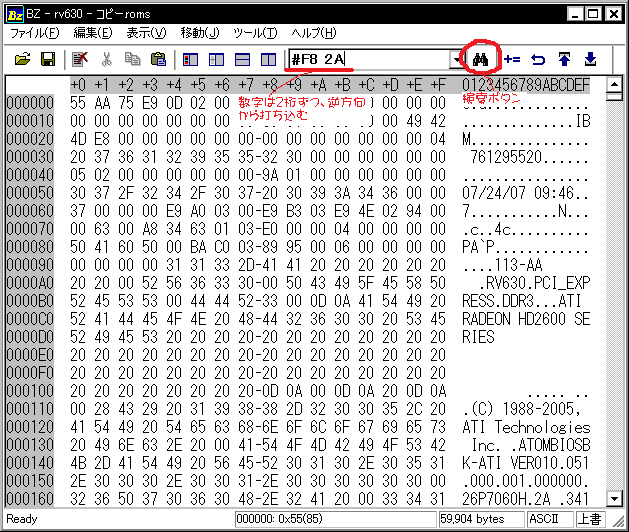The width and height of the screenshot is (629, 532).
Task: Toggle the 上書 overwrite mode indicator
Action: click(x=589, y=519)
